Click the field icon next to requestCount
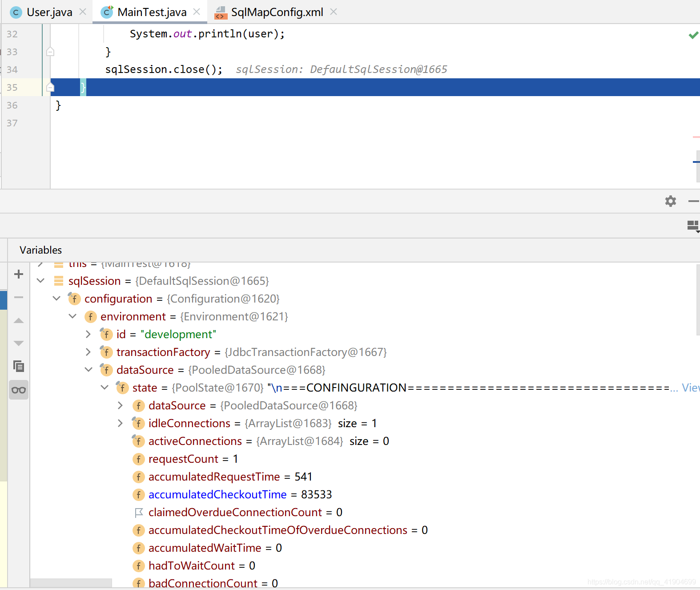This screenshot has height=590, width=700. 138,459
